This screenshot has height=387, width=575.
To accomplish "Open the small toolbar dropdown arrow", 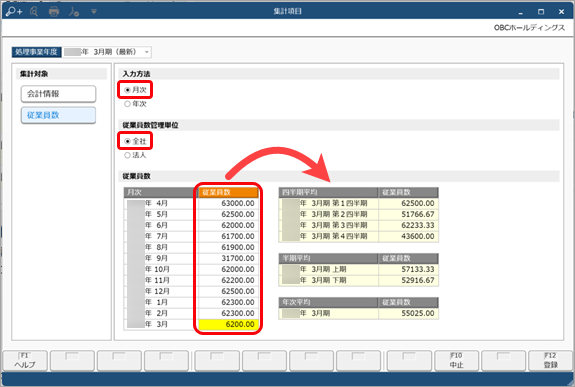I will pyautogui.click(x=94, y=12).
